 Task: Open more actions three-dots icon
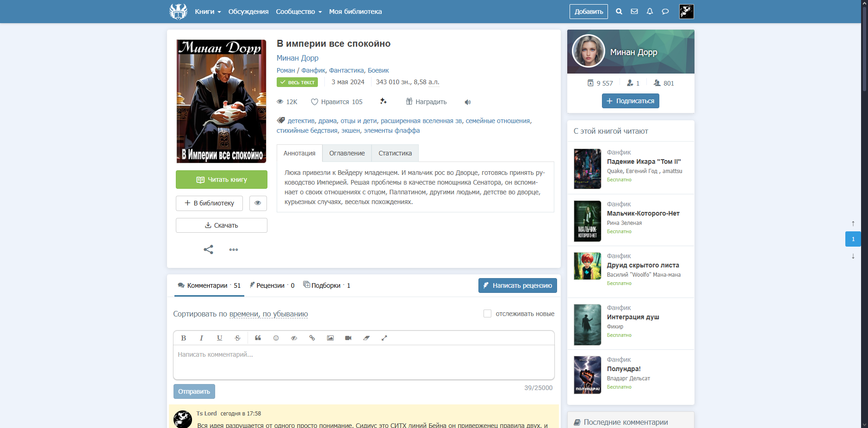234,249
